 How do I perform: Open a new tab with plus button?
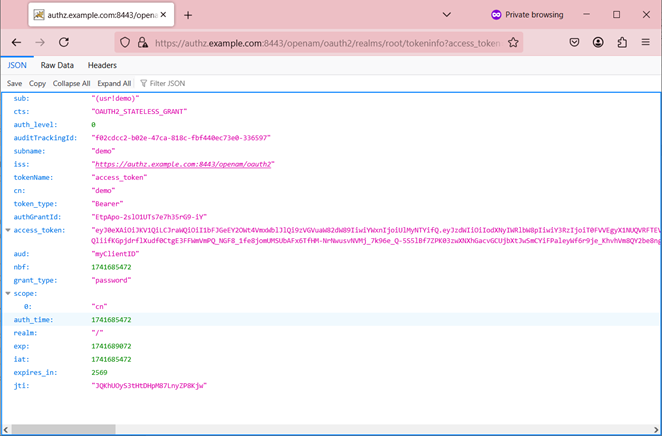tap(188, 15)
